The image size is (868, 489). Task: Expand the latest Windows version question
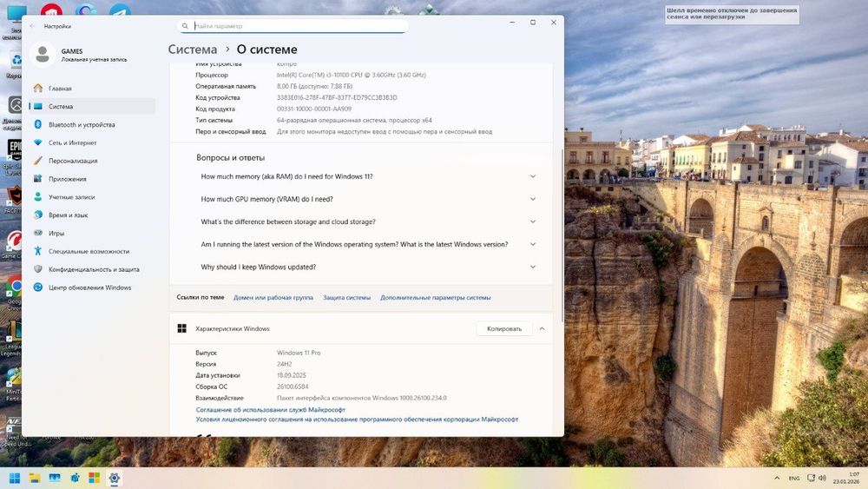click(x=367, y=244)
